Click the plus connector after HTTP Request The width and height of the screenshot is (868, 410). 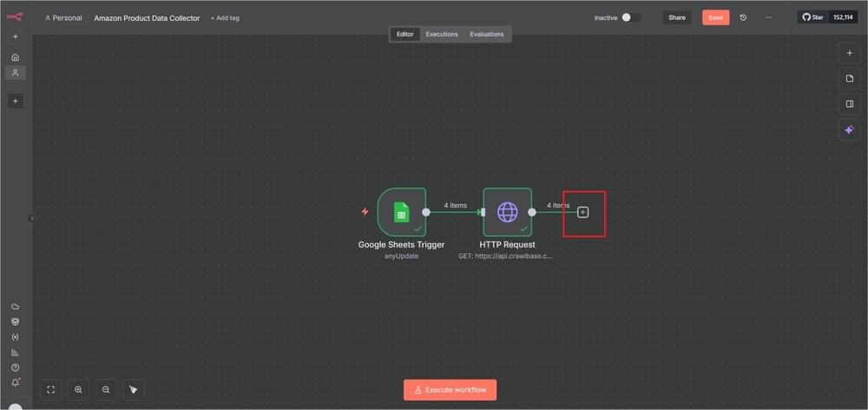pyautogui.click(x=583, y=212)
